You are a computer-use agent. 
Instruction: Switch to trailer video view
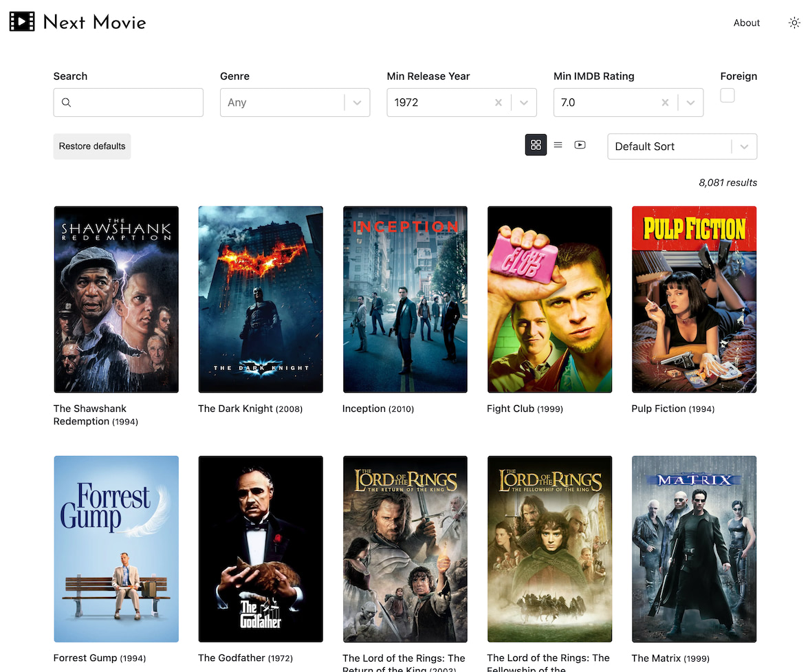pyautogui.click(x=580, y=144)
